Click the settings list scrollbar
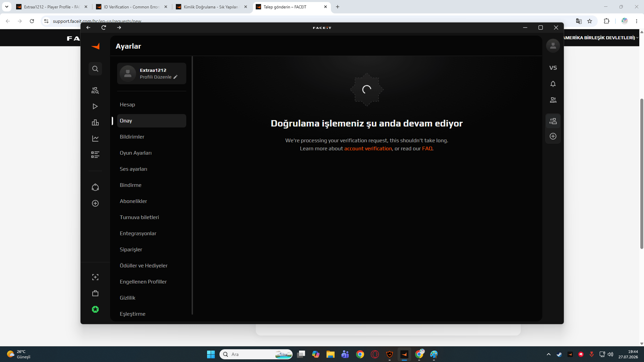 click(x=192, y=186)
